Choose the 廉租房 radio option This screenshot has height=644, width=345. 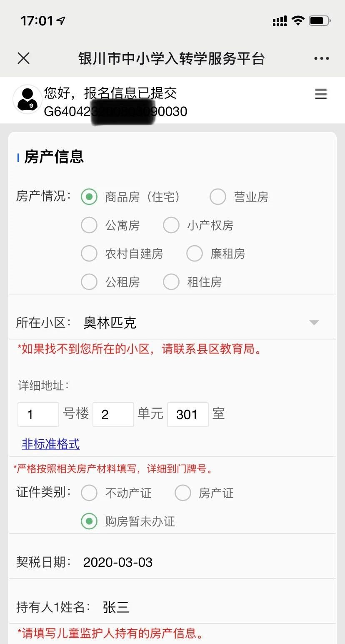coord(195,254)
